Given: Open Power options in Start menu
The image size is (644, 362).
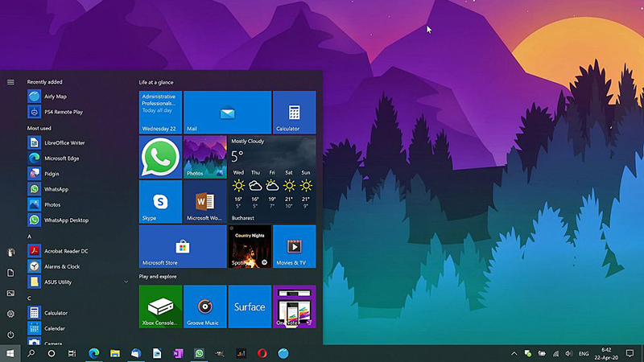Looking at the screenshot, I should point(10,335).
